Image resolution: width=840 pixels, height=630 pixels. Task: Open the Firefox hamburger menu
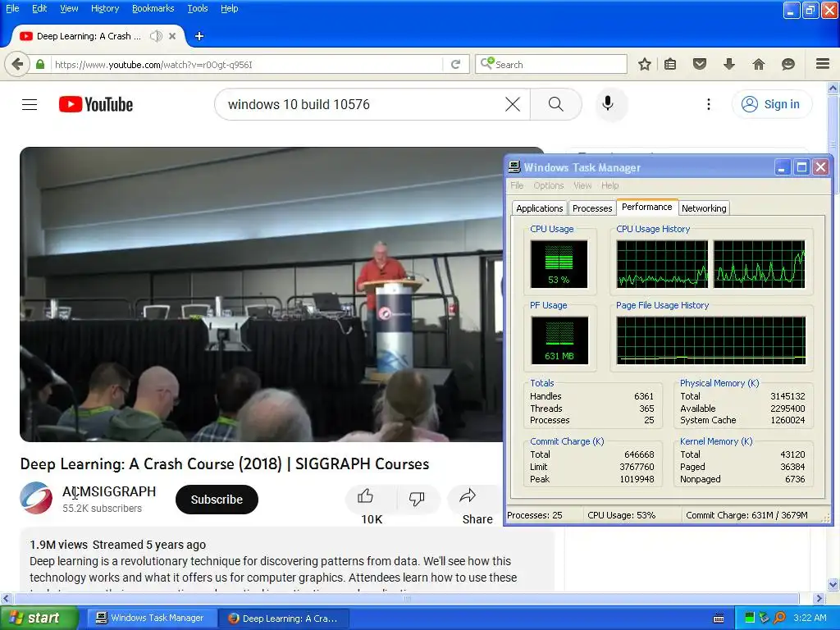click(x=823, y=64)
